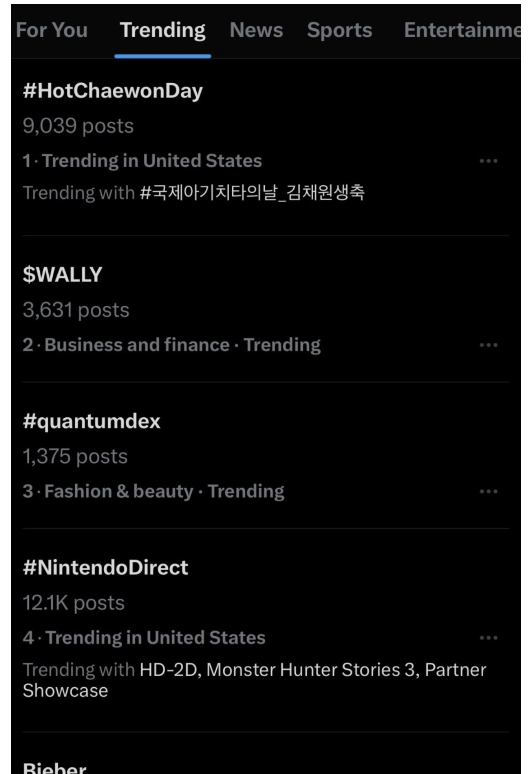Select the Trending tab

click(162, 30)
